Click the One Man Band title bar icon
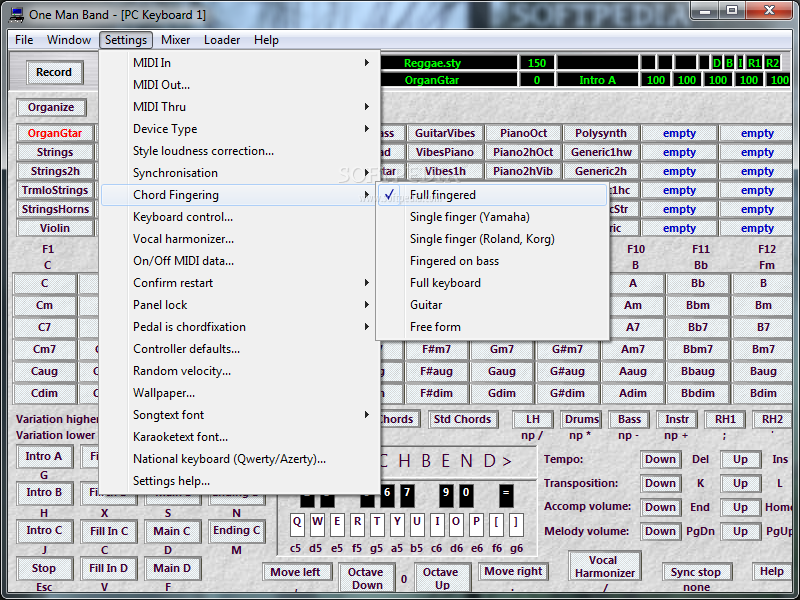 tap(15, 14)
